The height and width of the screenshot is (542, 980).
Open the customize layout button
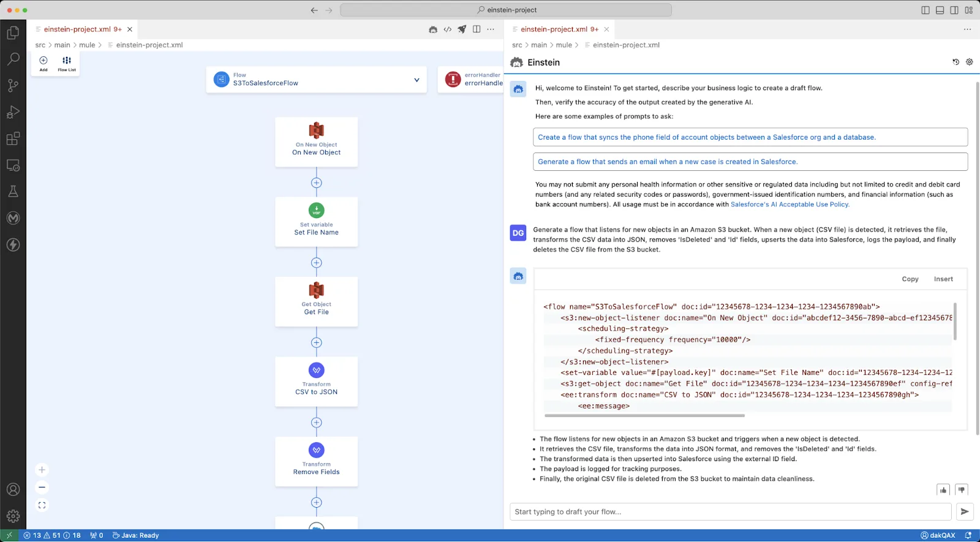[x=969, y=10]
